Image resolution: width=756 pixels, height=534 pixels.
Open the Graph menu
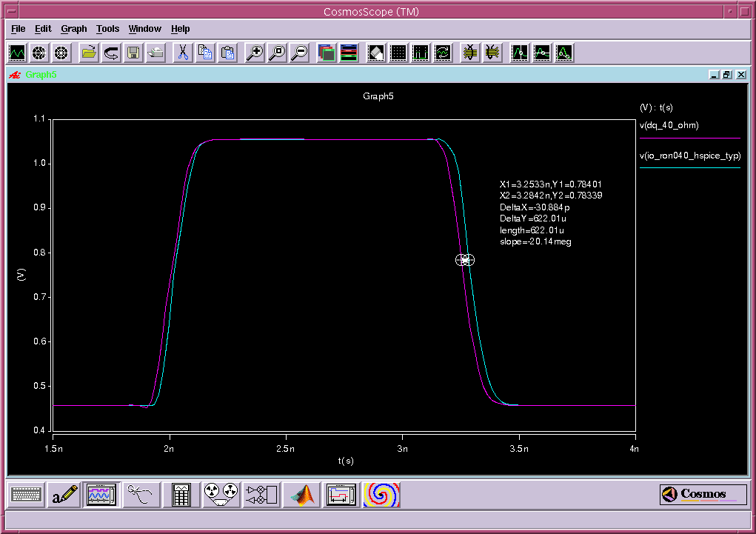point(74,29)
